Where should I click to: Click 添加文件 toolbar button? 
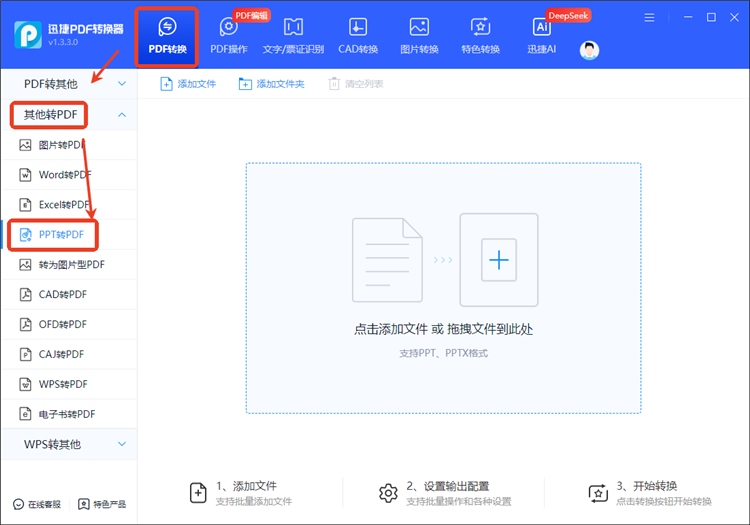pyautogui.click(x=188, y=84)
